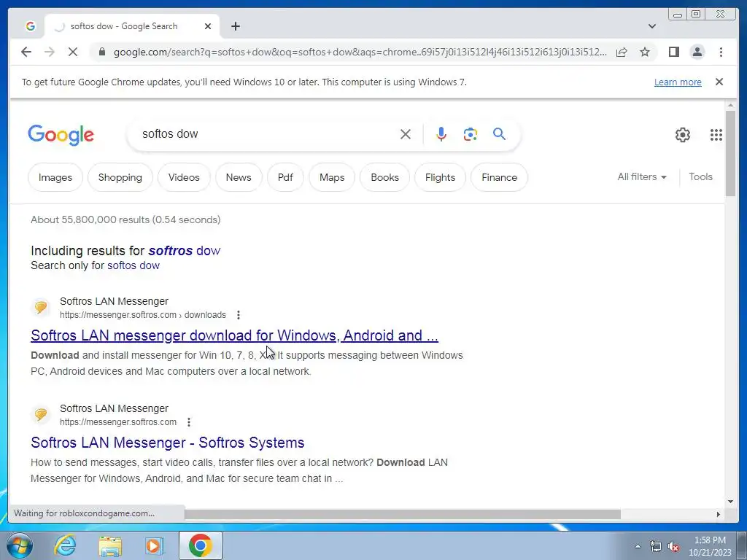Click the https://messenger.softros.com › downloads URL text
This screenshot has width=747, height=560.
[143, 315]
